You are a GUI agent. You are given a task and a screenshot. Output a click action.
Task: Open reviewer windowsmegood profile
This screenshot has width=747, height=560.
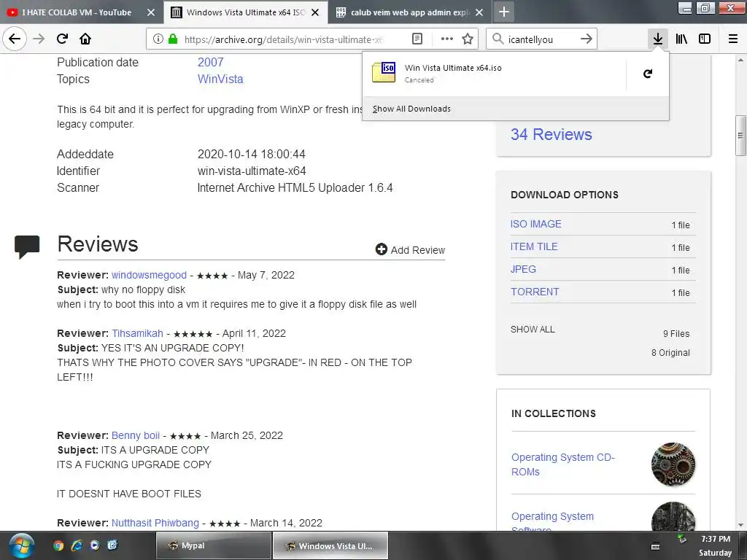(x=149, y=275)
